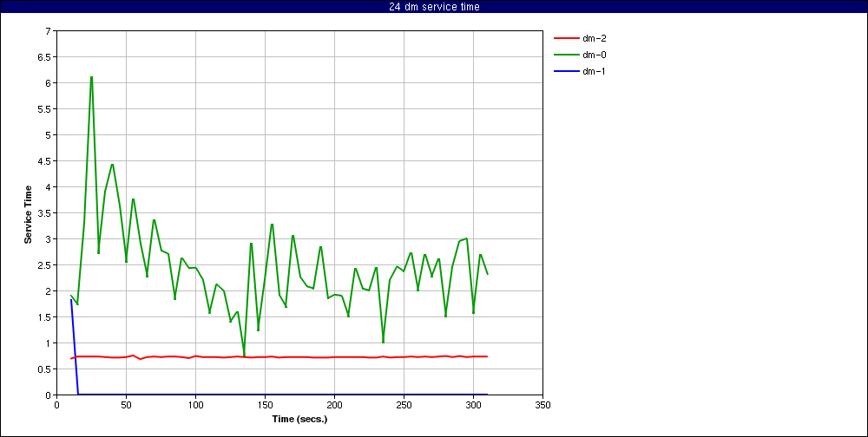Click the y-axis tick value 5.5
The width and height of the screenshot is (868, 437).
(43, 109)
